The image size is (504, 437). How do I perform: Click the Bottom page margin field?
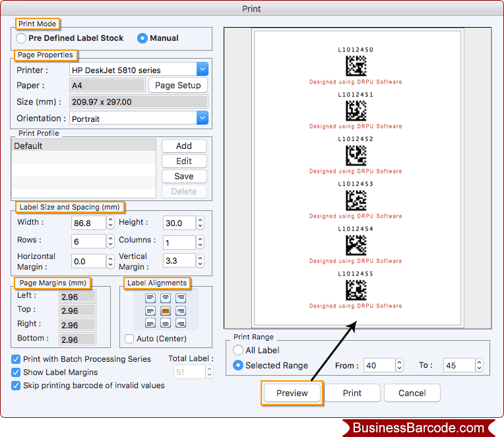pos(77,339)
